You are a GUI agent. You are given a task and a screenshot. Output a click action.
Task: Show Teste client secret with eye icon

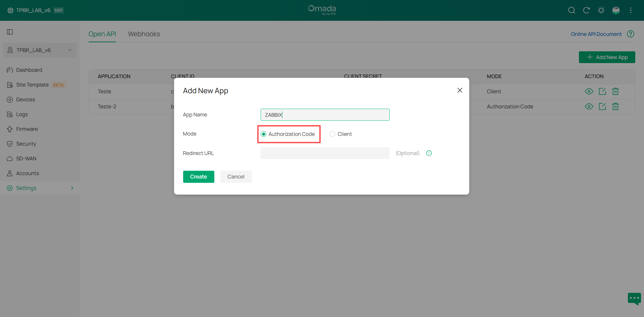(589, 91)
